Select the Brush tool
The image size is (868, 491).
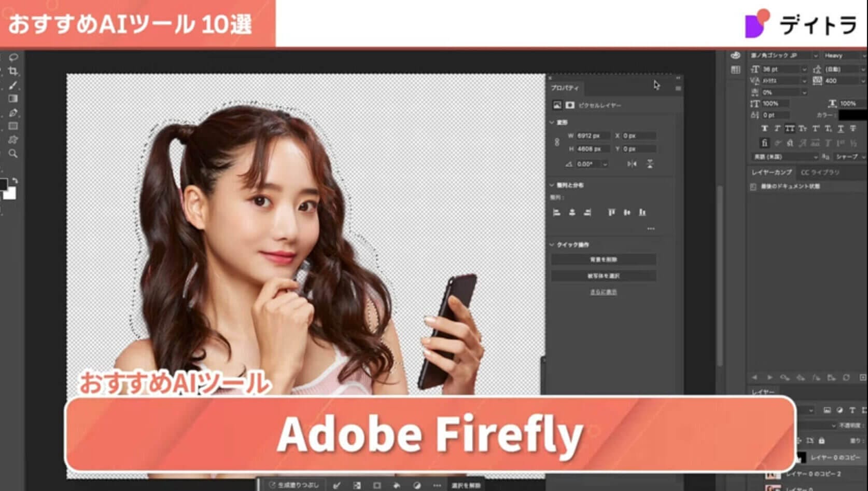13,85
